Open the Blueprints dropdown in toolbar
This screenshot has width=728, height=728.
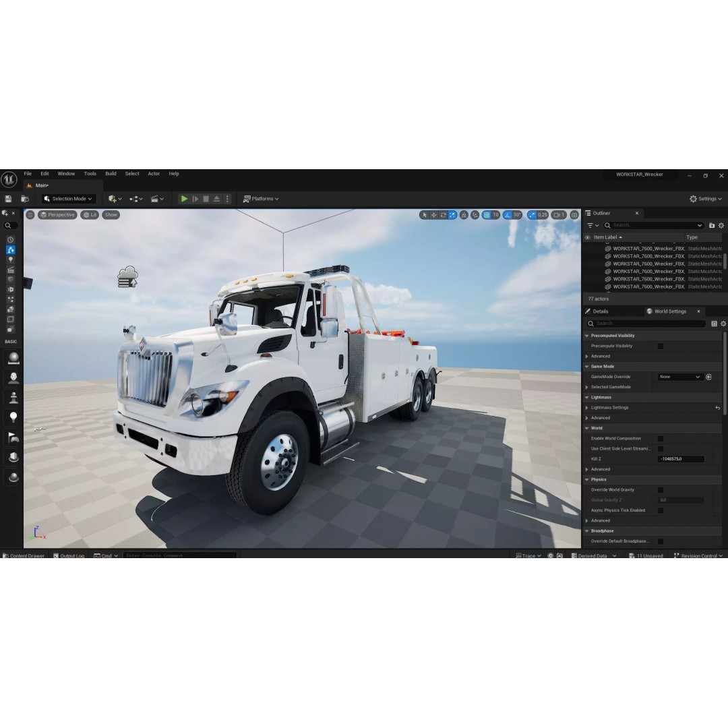coord(136,199)
